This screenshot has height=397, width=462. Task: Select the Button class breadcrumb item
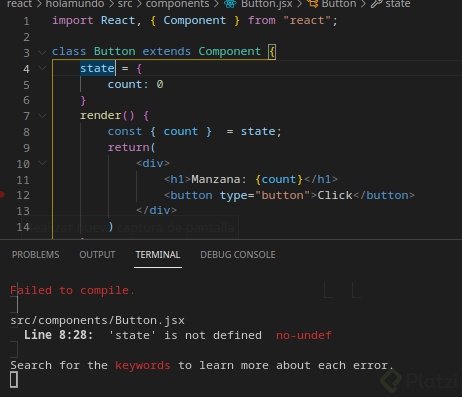click(x=339, y=4)
